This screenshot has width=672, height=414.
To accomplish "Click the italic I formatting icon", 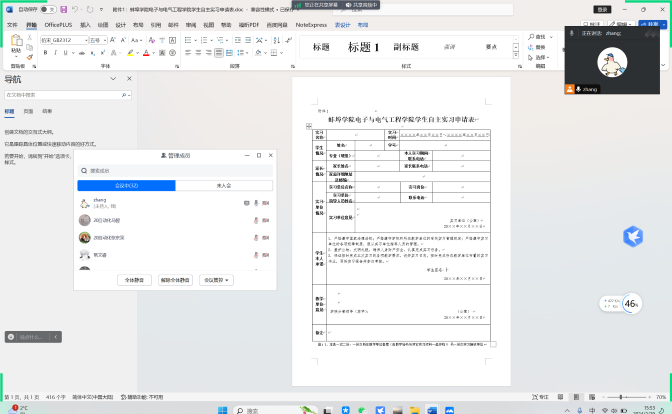I will [55, 52].
